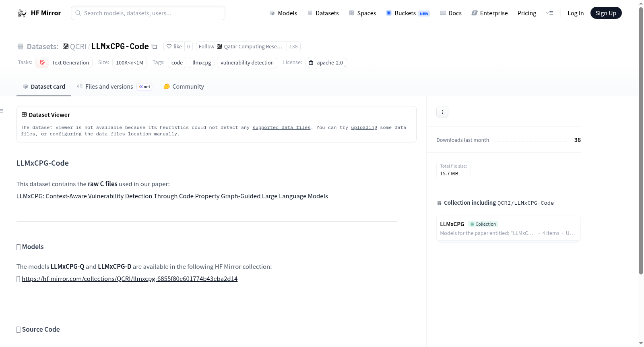
Task: Open the LLMxCPG collection card
Action: pos(508,228)
